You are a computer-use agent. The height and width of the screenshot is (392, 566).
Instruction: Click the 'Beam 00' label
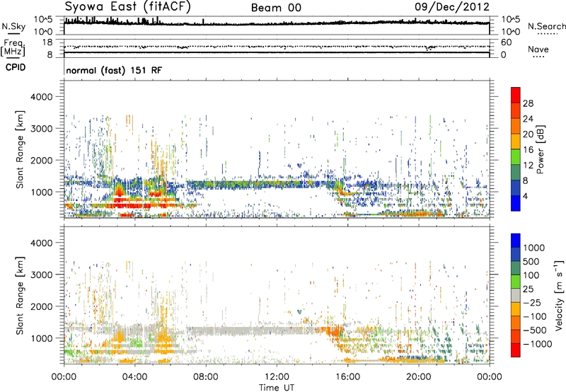point(276,8)
